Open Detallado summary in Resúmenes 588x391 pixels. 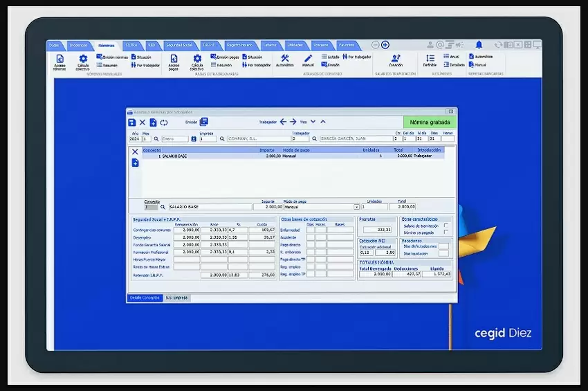[x=454, y=65]
